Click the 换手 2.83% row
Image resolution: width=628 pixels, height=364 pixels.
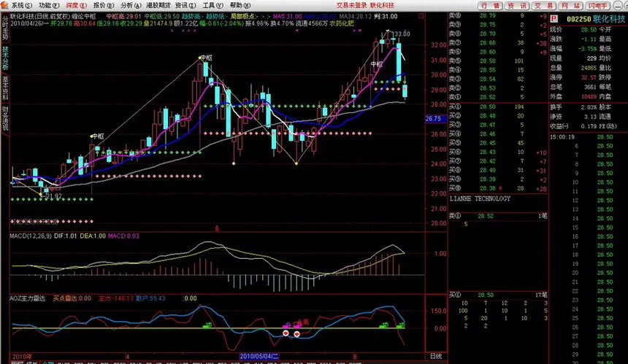573,107
